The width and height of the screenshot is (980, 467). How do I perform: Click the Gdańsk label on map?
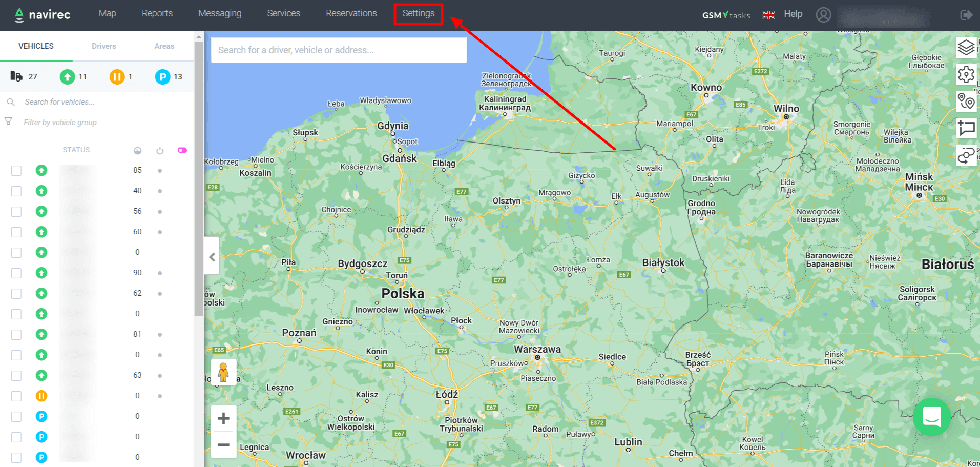[x=400, y=158]
